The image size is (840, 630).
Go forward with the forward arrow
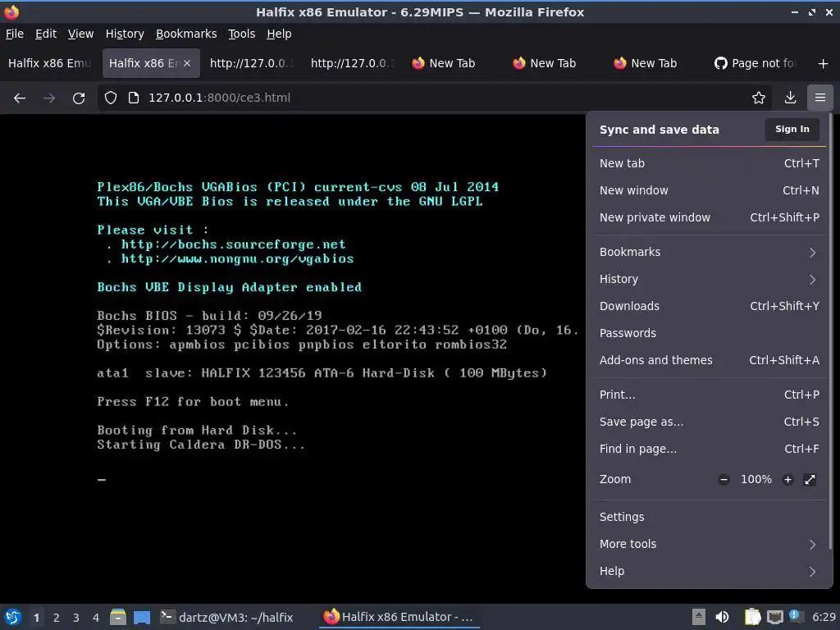49,98
